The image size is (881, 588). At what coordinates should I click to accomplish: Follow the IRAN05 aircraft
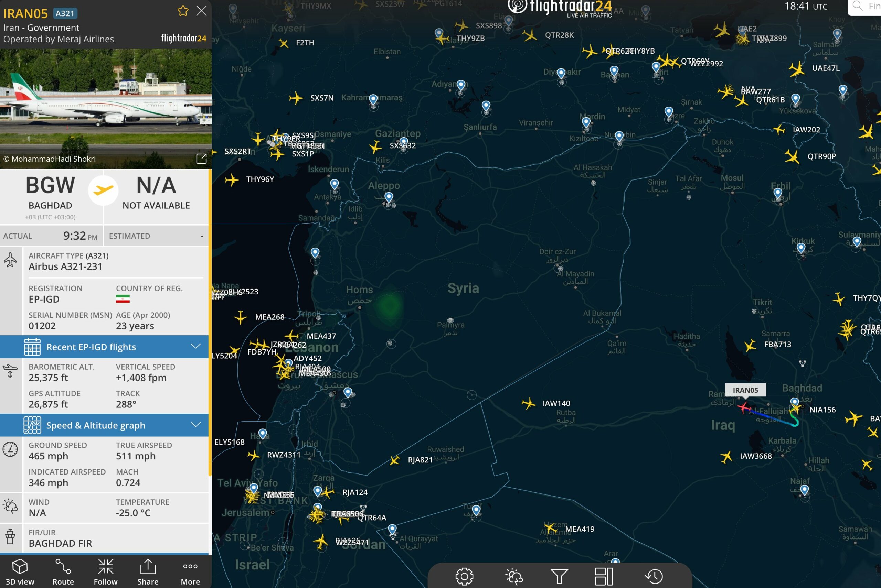coord(105,572)
